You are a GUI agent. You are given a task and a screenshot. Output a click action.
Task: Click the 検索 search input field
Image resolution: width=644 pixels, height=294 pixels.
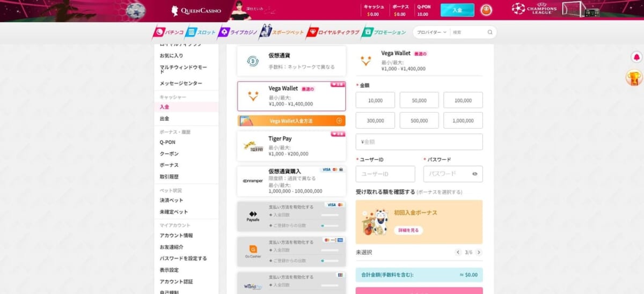(x=469, y=32)
